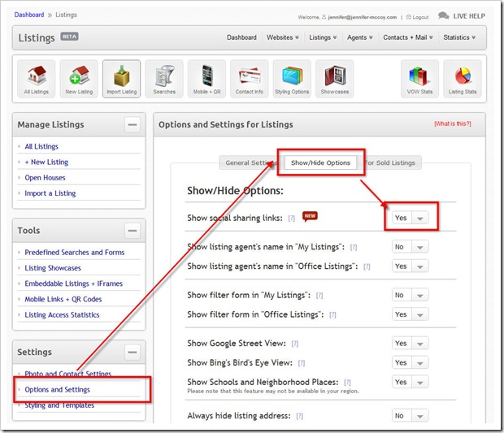Click the Styling Options icon
Viewport: 504px width, 433px height.
point(292,79)
